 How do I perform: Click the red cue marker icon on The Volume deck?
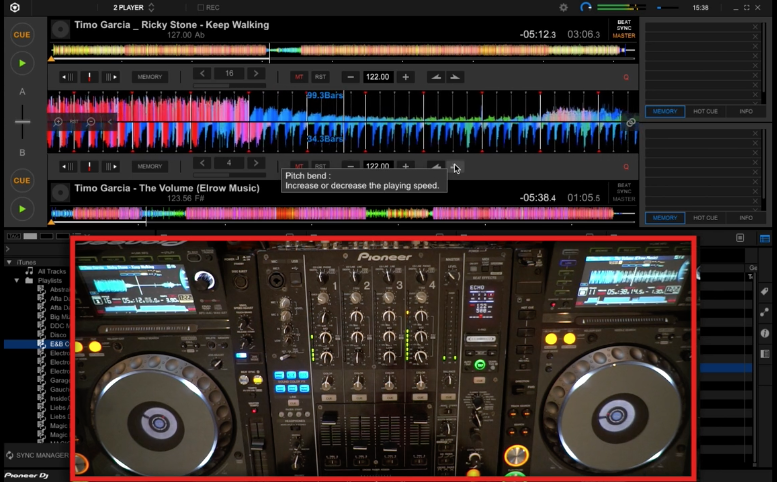click(x=89, y=166)
